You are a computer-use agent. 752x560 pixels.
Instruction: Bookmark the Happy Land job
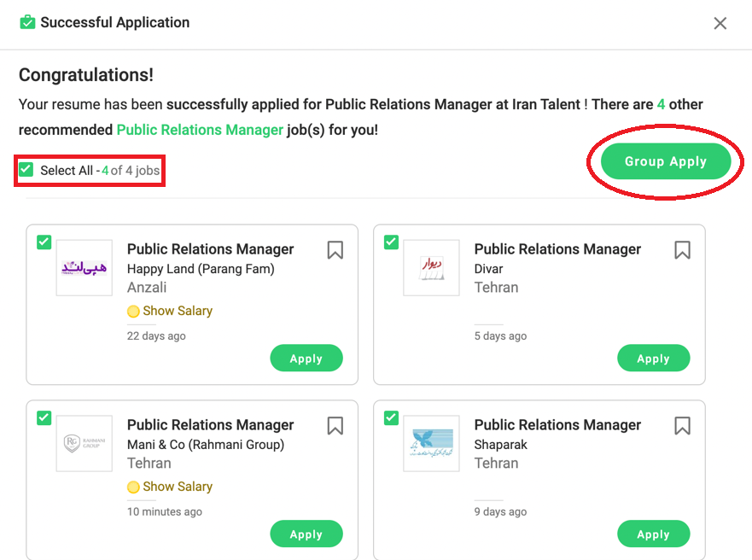point(335,250)
